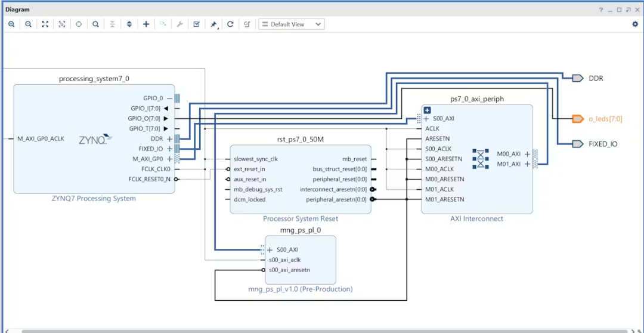Expand the DDR interface on processing_system7_0
Image resolution: width=644 pixels, height=333 pixels.
pos(169,138)
